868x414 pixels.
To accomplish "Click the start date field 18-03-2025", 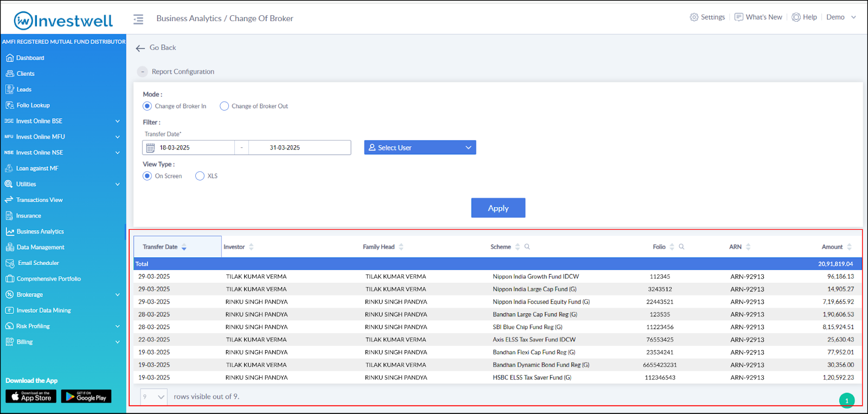I will pyautogui.click(x=188, y=147).
